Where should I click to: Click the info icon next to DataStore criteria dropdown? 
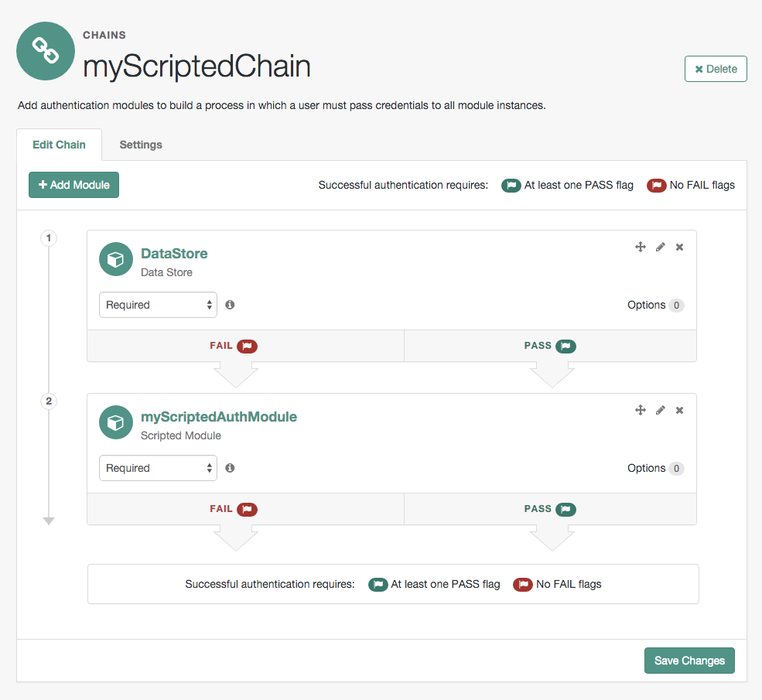[230, 305]
